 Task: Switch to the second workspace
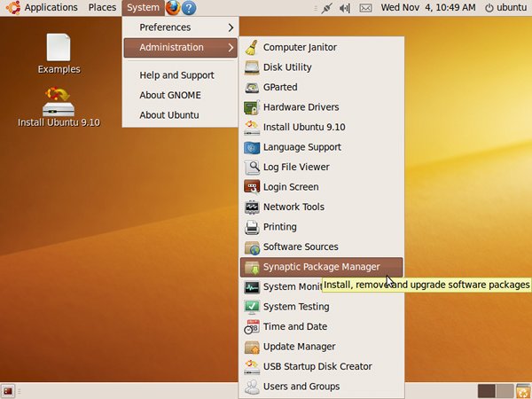point(505,391)
